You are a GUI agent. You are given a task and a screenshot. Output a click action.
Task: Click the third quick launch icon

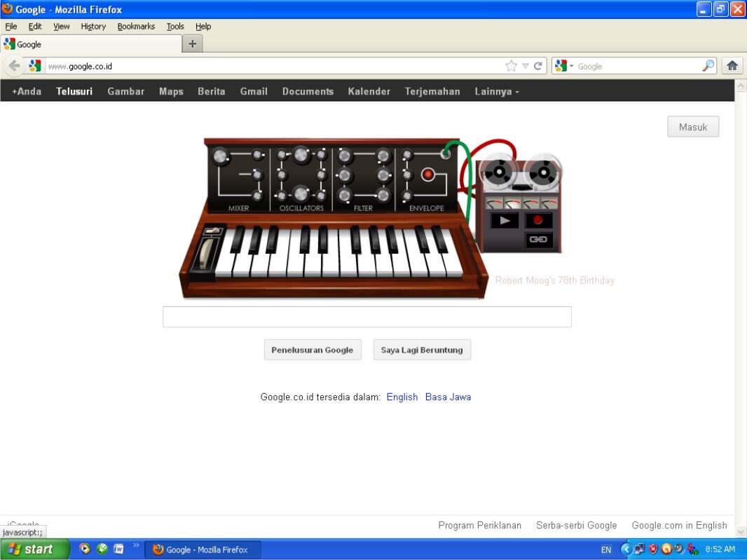coord(118,549)
